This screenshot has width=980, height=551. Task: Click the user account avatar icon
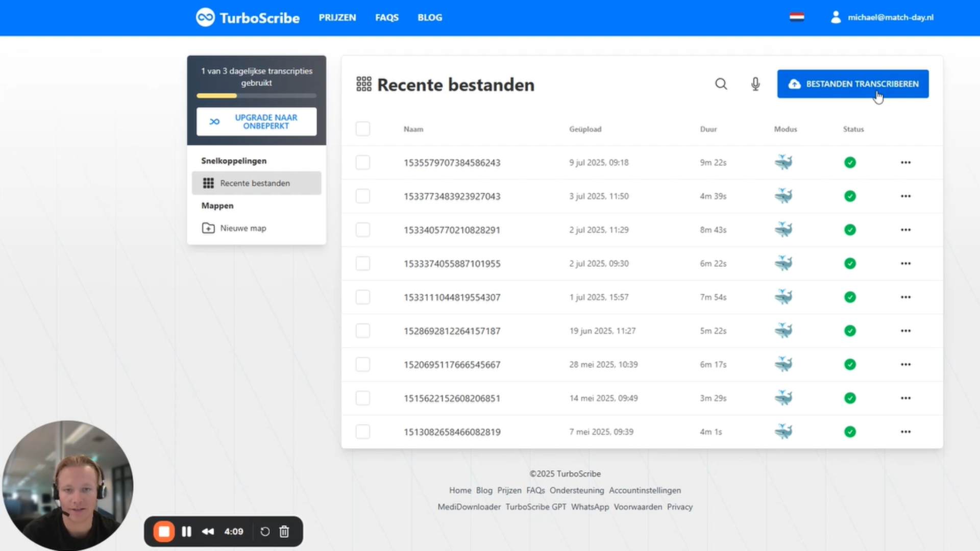(x=836, y=17)
